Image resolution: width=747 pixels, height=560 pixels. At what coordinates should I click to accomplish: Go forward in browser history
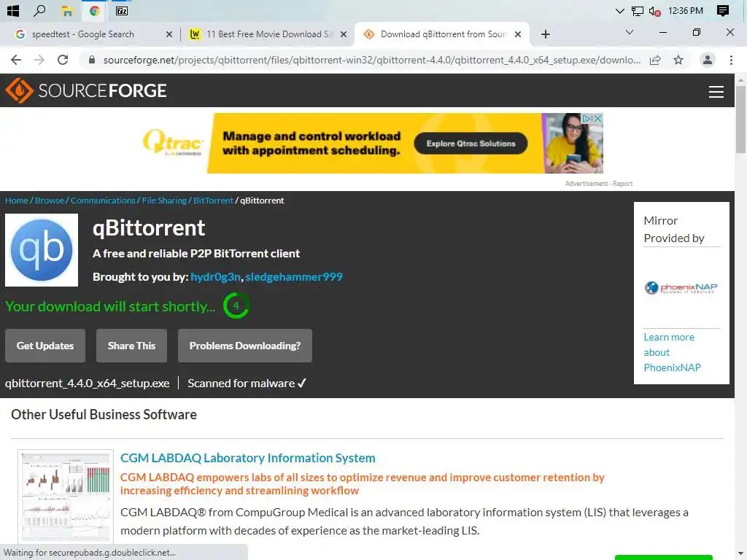click(x=39, y=60)
